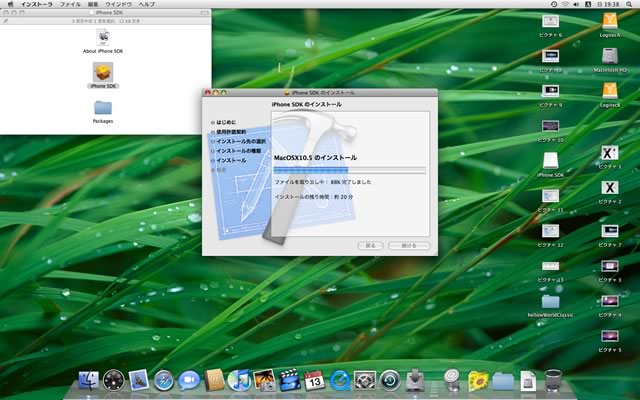Select ピクチャ 10 on the desktop
This screenshot has height=400, width=640.
[550, 131]
